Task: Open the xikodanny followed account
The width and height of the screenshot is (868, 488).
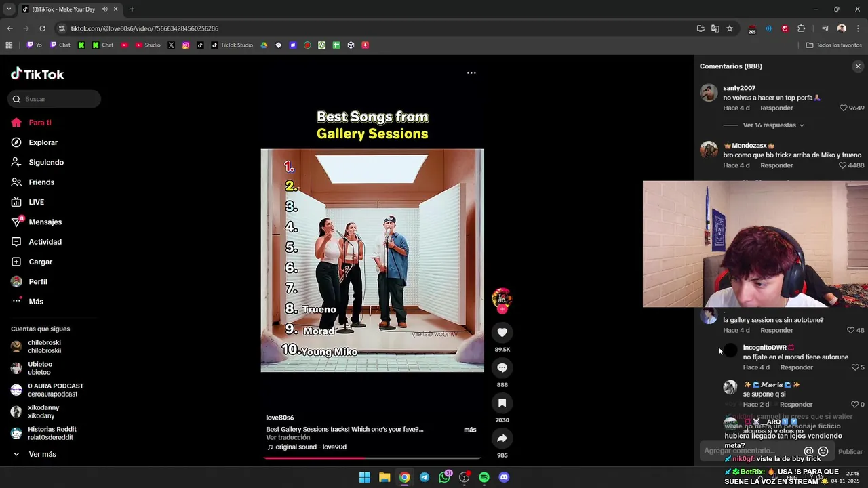Action: 42,411
